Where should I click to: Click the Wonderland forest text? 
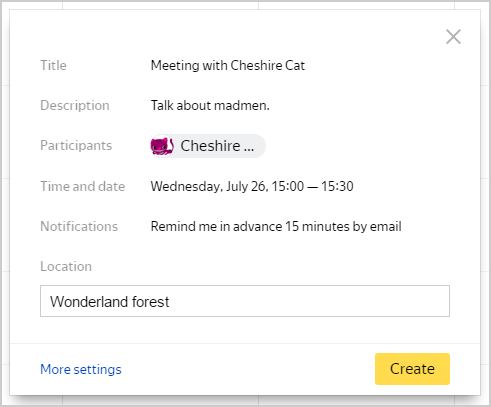pos(110,302)
